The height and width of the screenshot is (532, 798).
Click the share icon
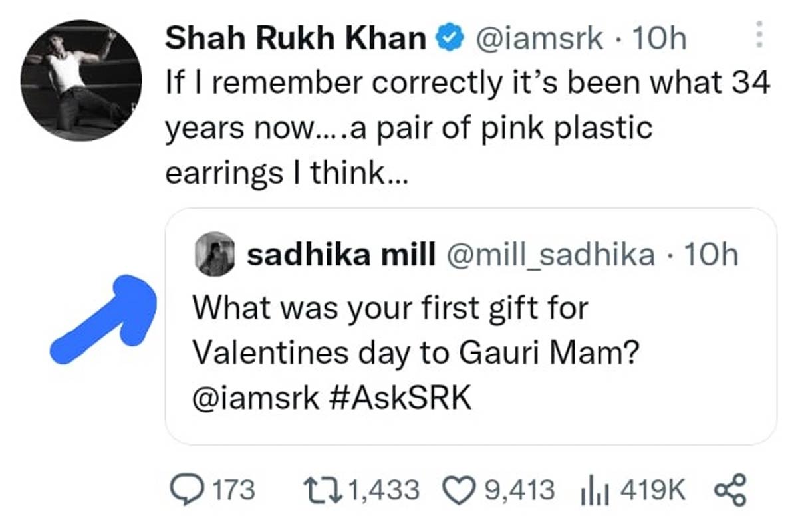coord(730,490)
